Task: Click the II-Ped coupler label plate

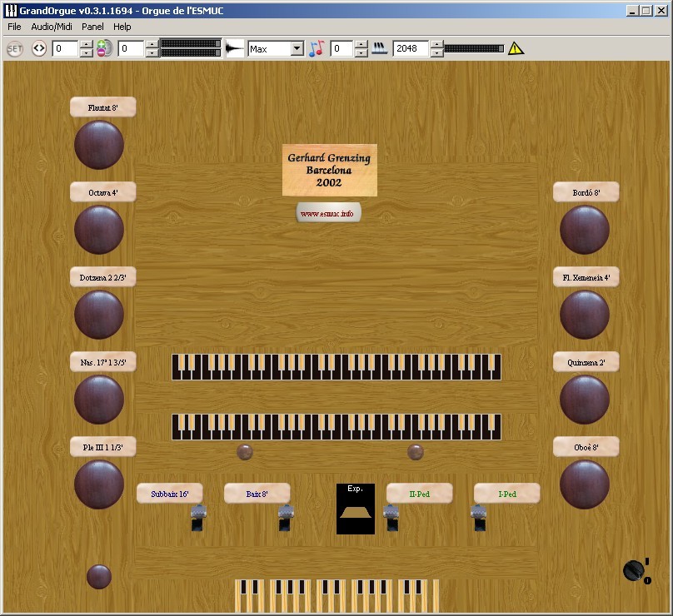Action: pyautogui.click(x=419, y=494)
